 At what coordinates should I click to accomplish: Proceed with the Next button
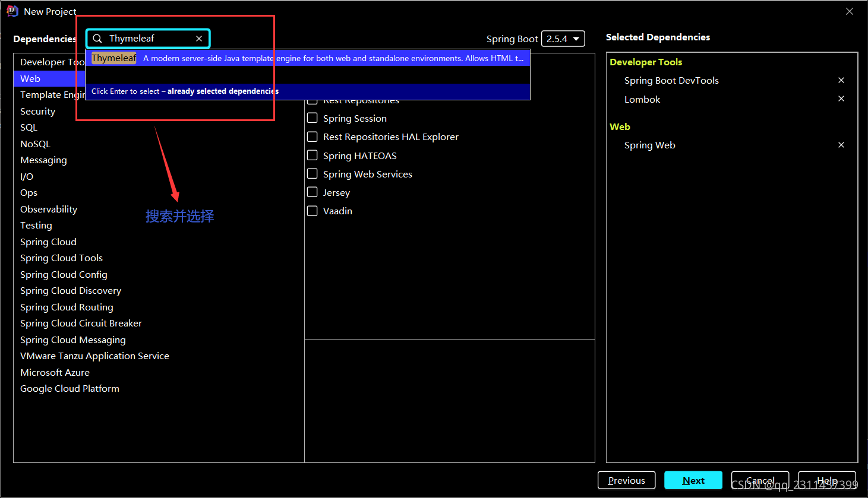(x=693, y=480)
